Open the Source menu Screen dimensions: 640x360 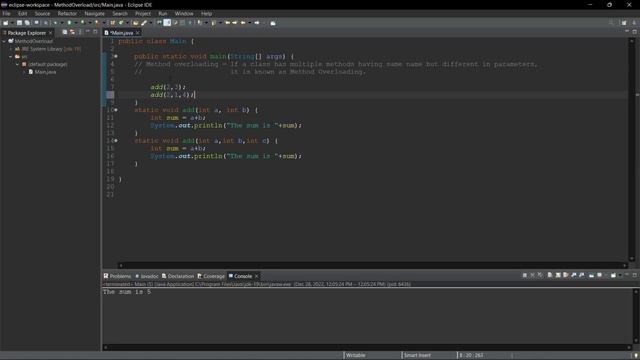pyautogui.click(x=42, y=13)
